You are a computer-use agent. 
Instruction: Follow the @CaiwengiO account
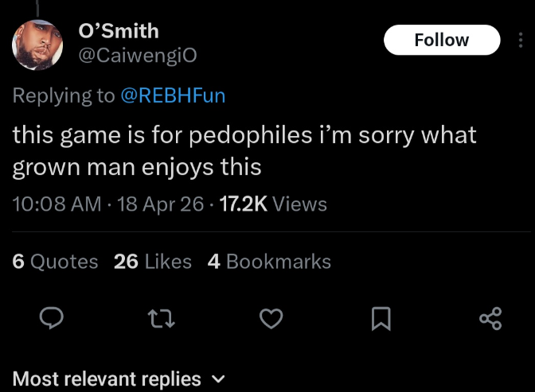[x=442, y=41]
